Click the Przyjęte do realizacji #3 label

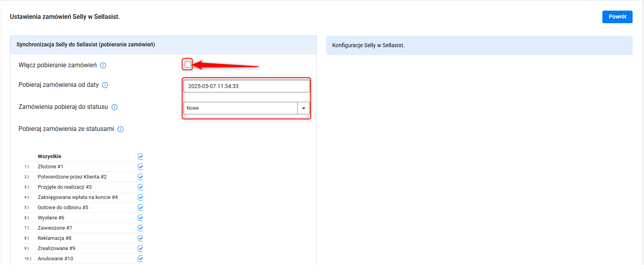pos(65,187)
